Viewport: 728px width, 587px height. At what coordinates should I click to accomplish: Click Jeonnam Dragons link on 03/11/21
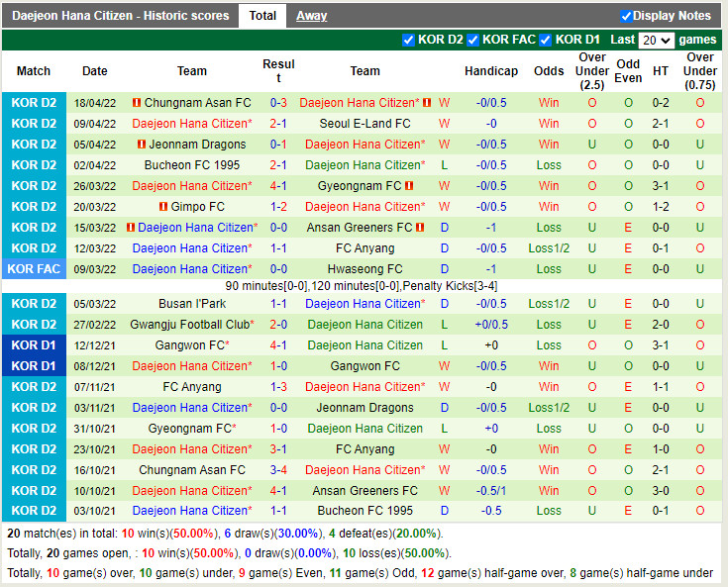coord(364,408)
